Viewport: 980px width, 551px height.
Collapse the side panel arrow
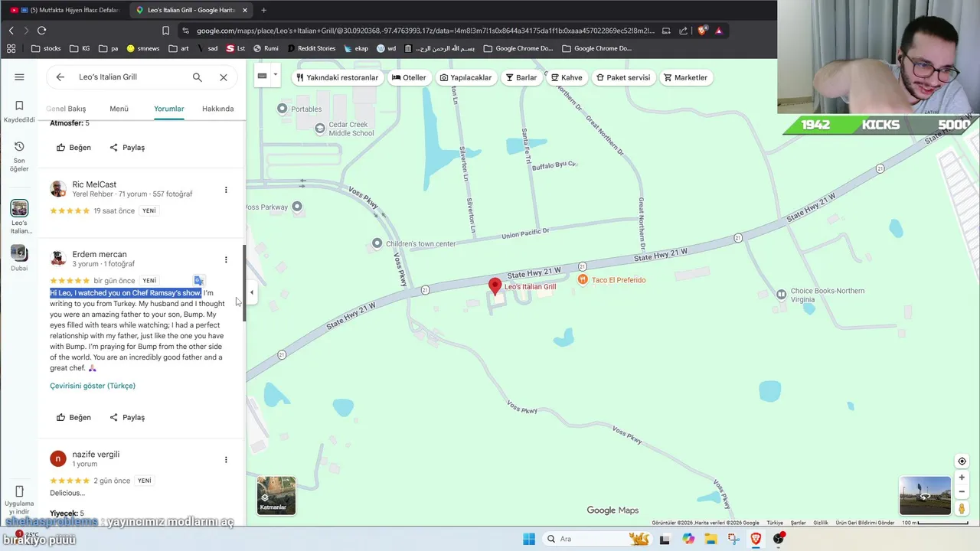251,292
